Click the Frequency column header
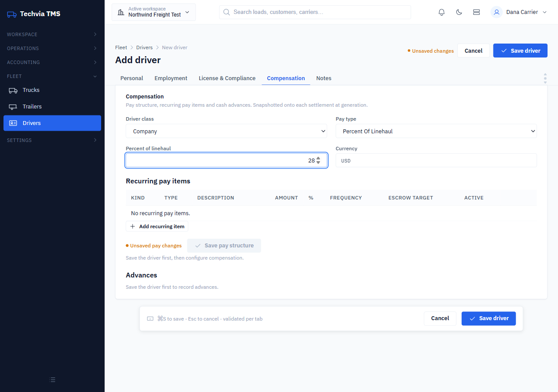Viewport: 558px width, 392px height. (x=346, y=198)
